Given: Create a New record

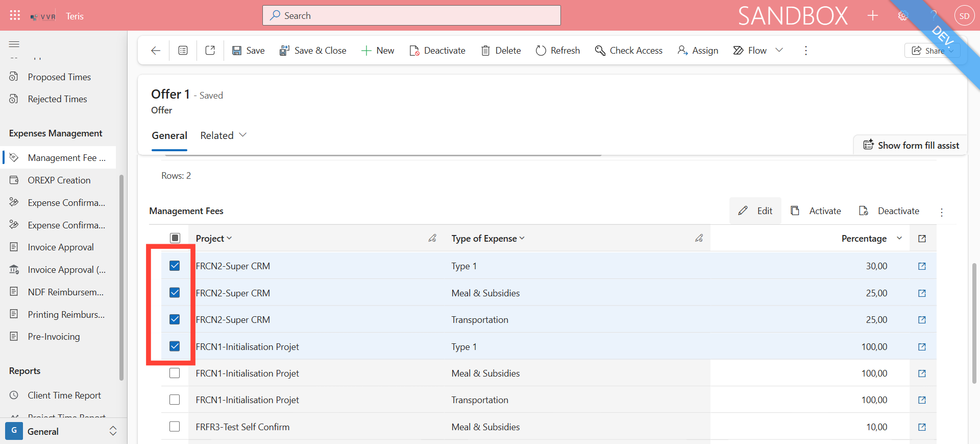Looking at the screenshot, I should tap(378, 51).
